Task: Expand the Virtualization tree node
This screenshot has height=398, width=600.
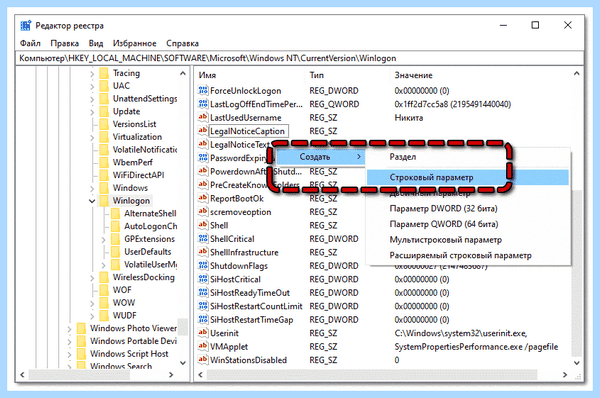Action: pos(92,137)
